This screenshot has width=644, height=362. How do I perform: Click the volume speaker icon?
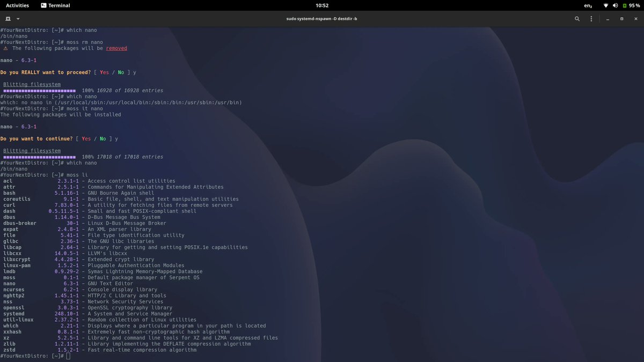pos(615,5)
